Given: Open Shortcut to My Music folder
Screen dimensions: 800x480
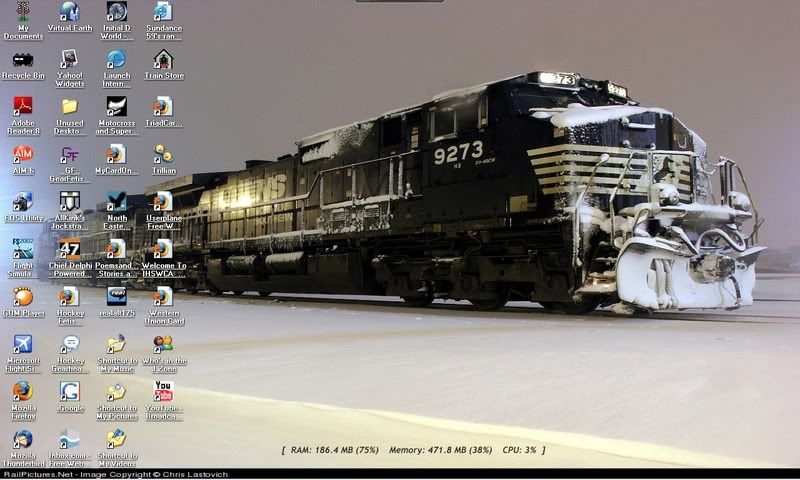Looking at the screenshot, I should pos(117,345).
